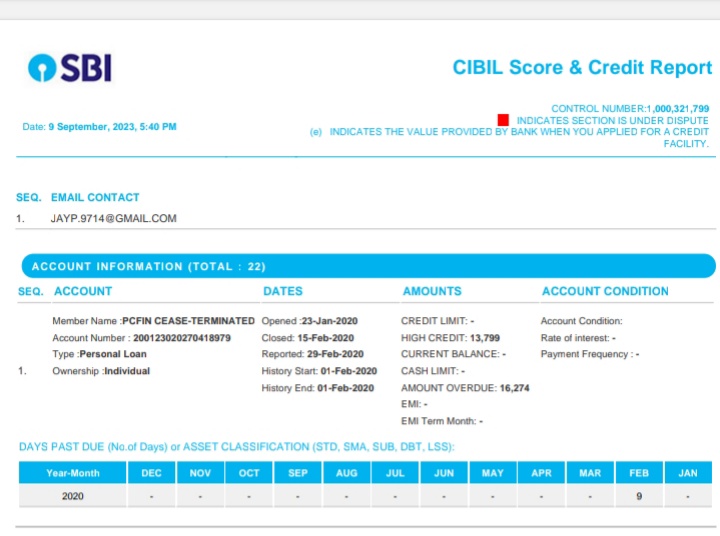The width and height of the screenshot is (720, 536).
Task: Click the Amount Overdue value 16,274
Action: 514,387
